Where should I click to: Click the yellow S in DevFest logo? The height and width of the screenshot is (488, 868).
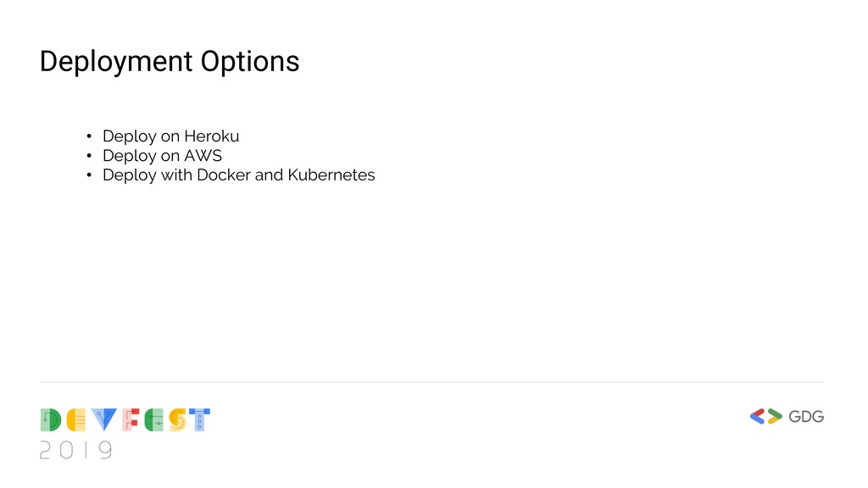(x=178, y=420)
